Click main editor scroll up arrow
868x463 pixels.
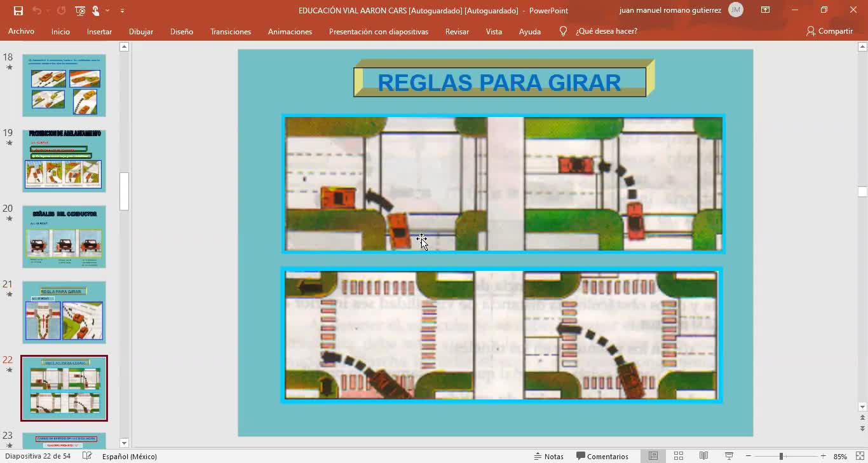coord(862,46)
